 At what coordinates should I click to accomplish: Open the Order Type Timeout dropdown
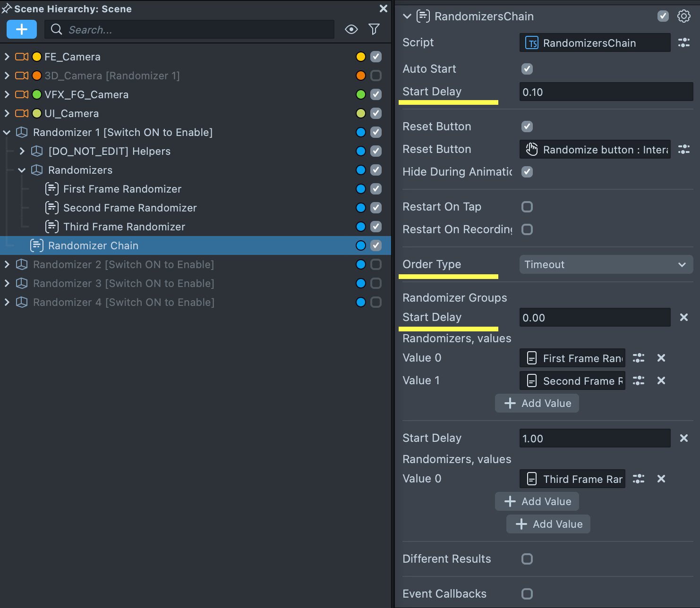pyautogui.click(x=606, y=265)
